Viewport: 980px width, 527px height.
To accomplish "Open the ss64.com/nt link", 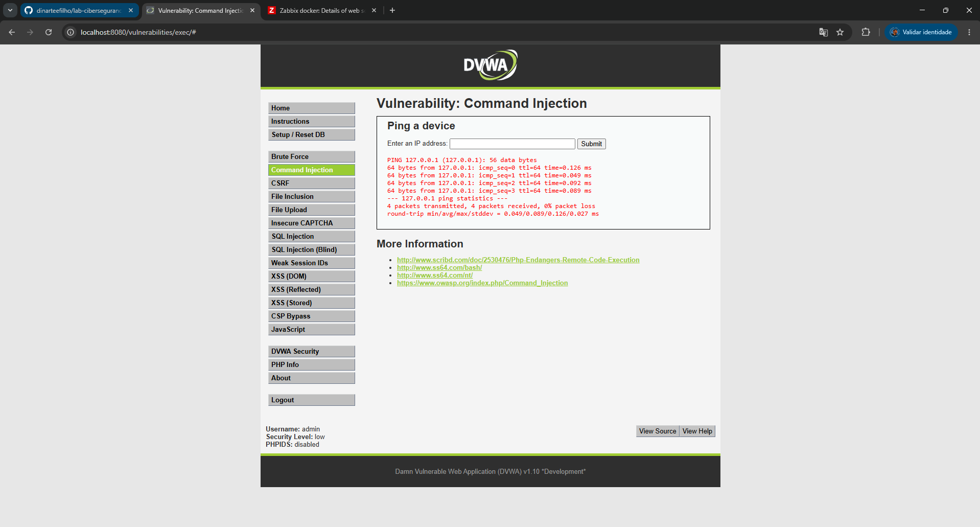I will (x=435, y=275).
